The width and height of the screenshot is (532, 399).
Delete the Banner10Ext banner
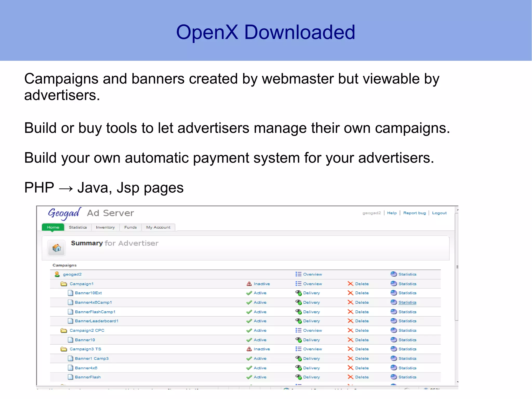[x=362, y=293]
